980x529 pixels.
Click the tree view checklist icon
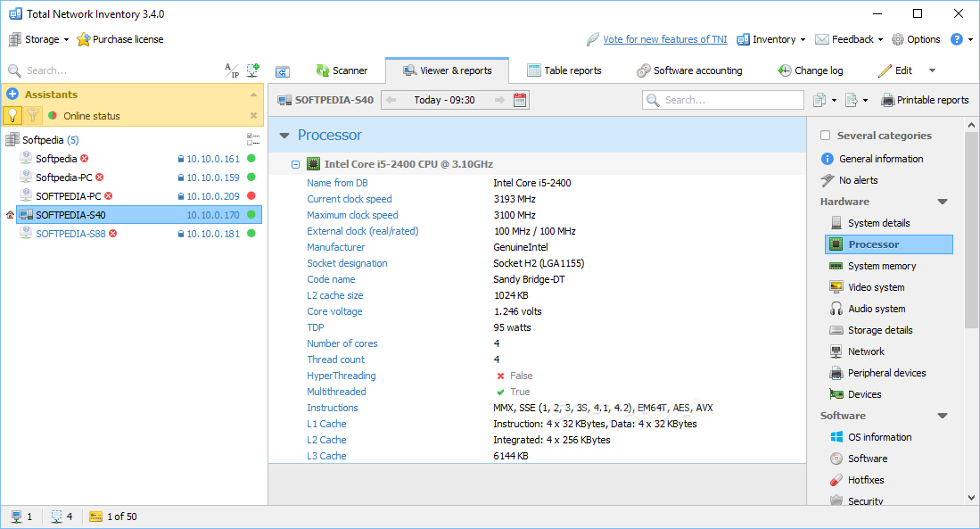[x=253, y=139]
